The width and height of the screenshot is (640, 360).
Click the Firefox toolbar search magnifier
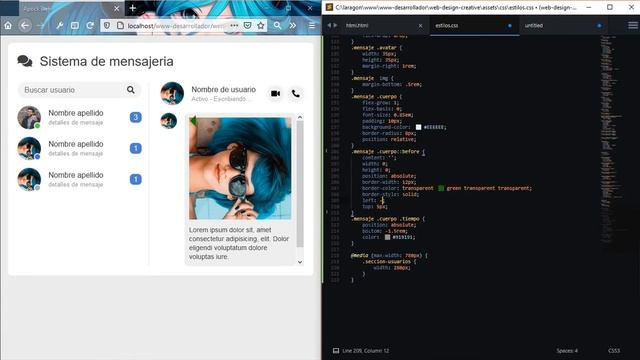coord(277,25)
